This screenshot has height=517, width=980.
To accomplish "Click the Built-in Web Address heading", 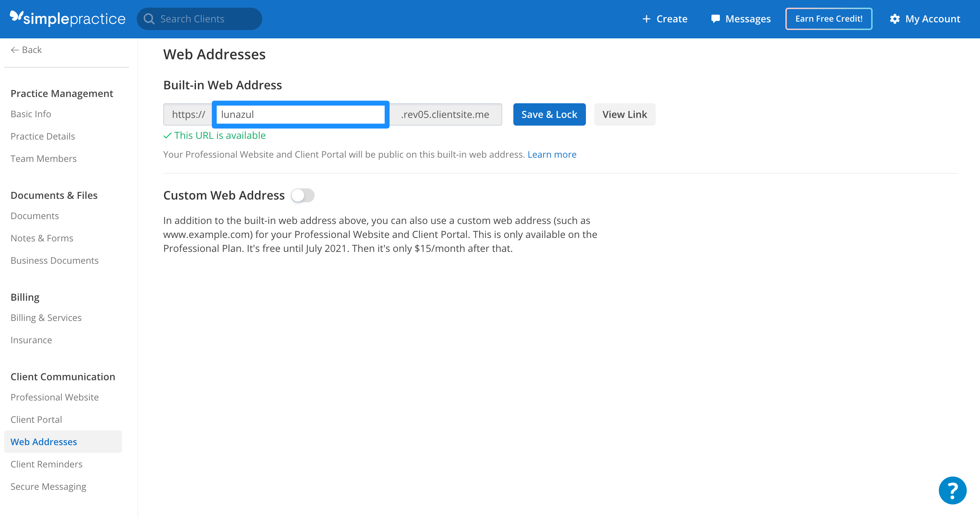I will coord(223,85).
